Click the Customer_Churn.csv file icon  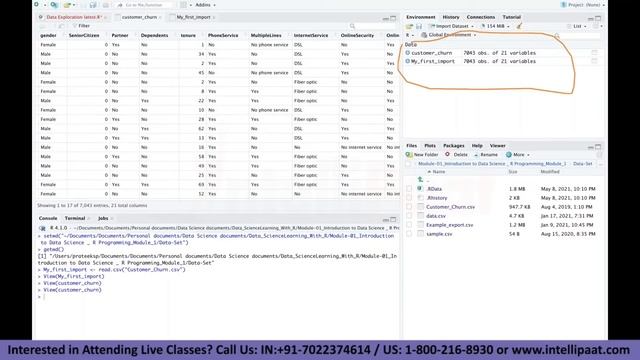coord(420,207)
